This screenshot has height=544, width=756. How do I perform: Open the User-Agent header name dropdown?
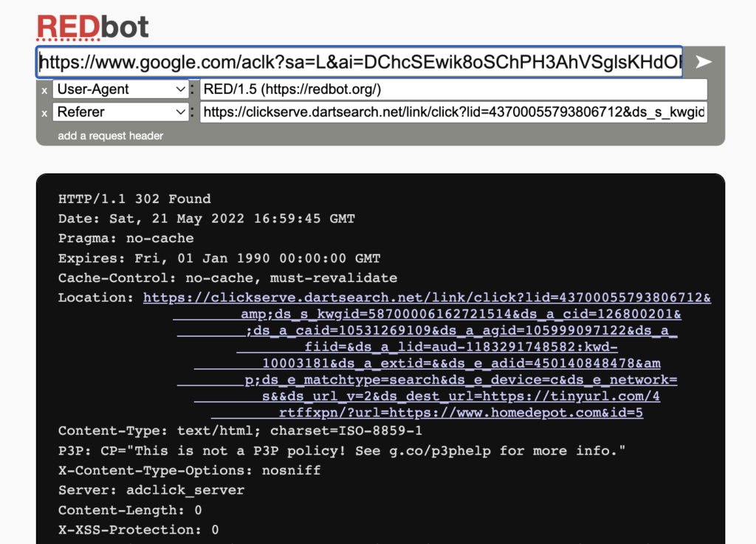(x=120, y=89)
